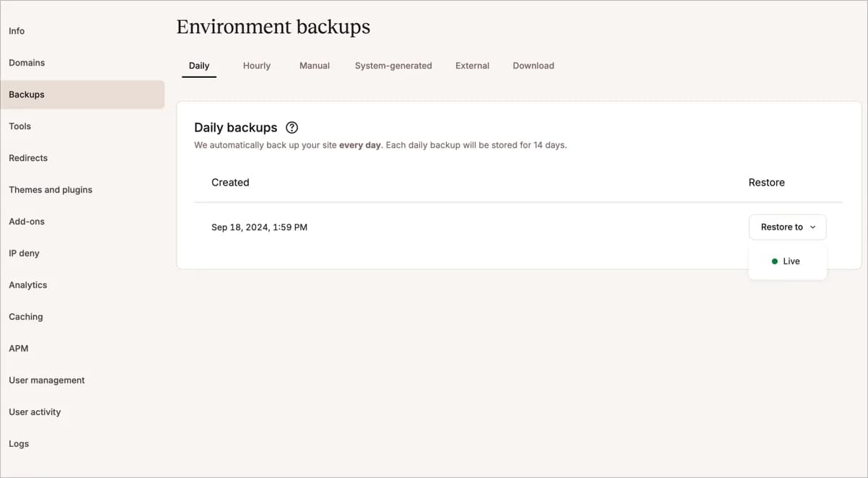Open the Manual backups tab
The height and width of the screenshot is (478, 868).
(314, 65)
